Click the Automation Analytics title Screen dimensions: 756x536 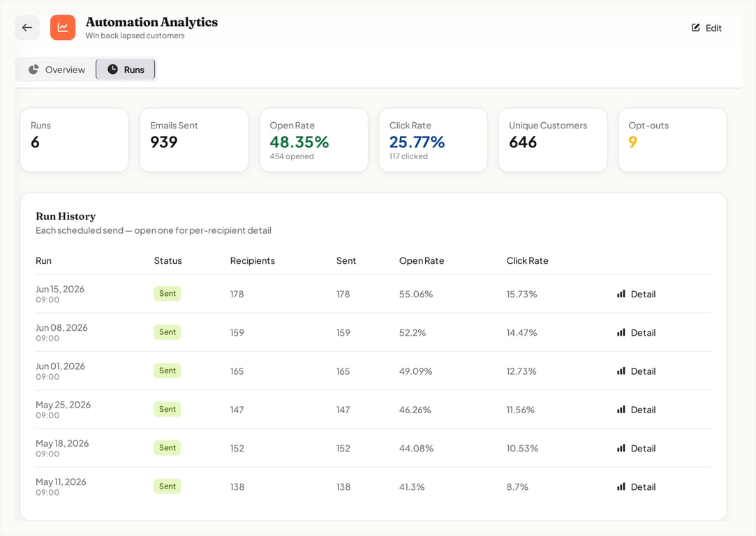[151, 22]
